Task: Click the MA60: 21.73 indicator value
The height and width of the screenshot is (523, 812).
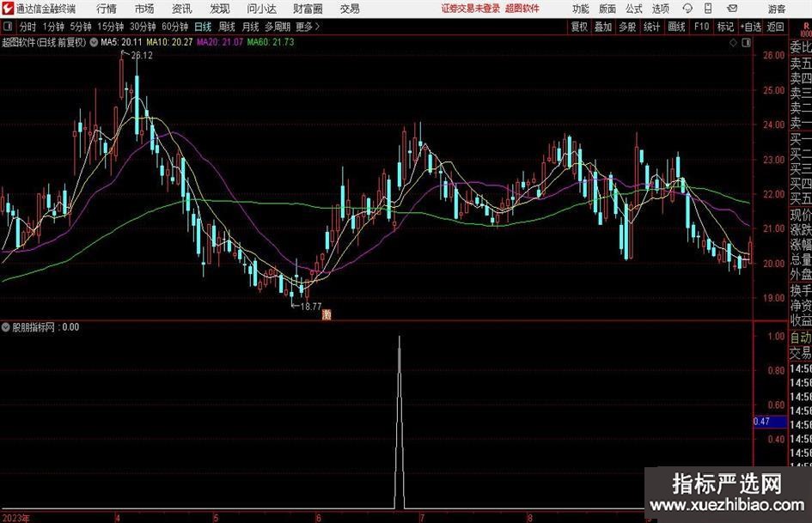Action: coord(271,42)
